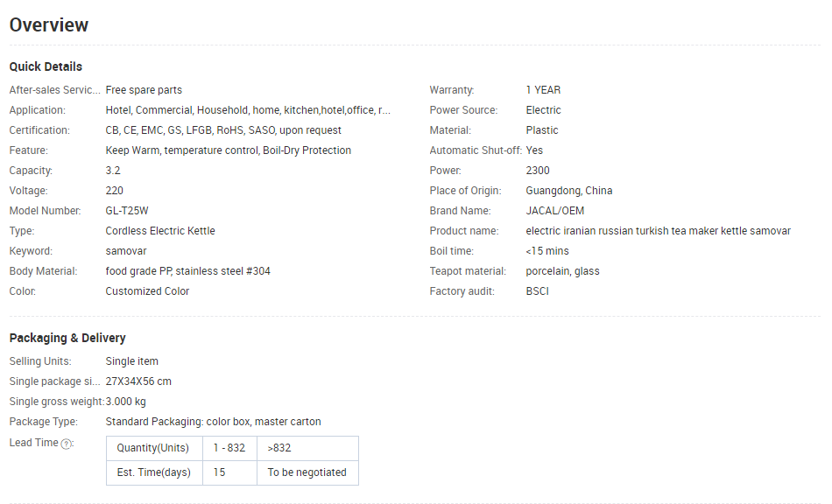Click the Warranty value '1 YEAR'
The image size is (832, 504).
[x=543, y=90]
